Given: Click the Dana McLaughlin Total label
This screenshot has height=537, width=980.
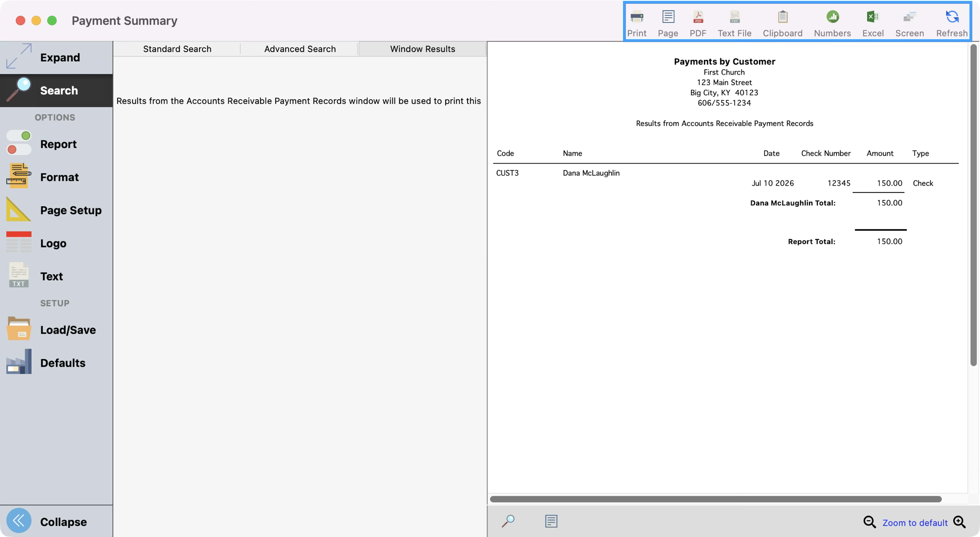Looking at the screenshot, I should (x=793, y=203).
